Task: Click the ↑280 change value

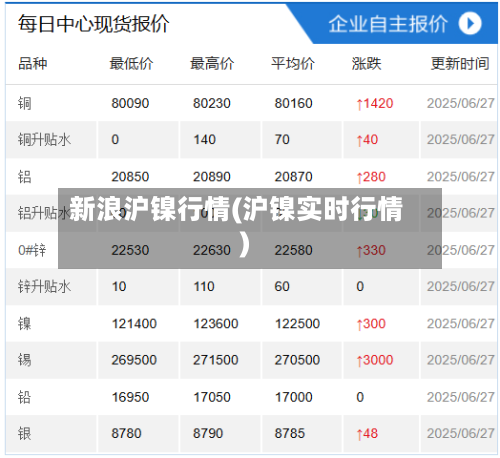Action: tap(371, 177)
